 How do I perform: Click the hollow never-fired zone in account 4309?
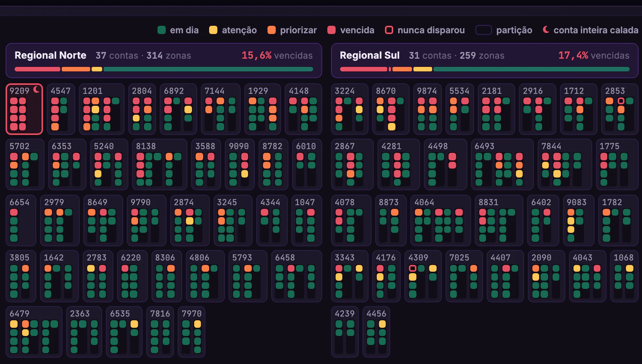[x=413, y=268]
